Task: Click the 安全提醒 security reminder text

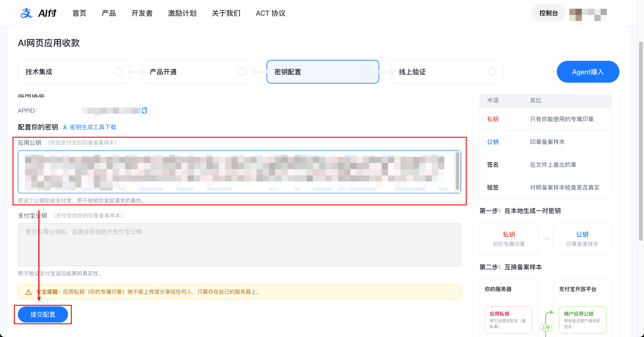Action: pyautogui.click(x=148, y=292)
